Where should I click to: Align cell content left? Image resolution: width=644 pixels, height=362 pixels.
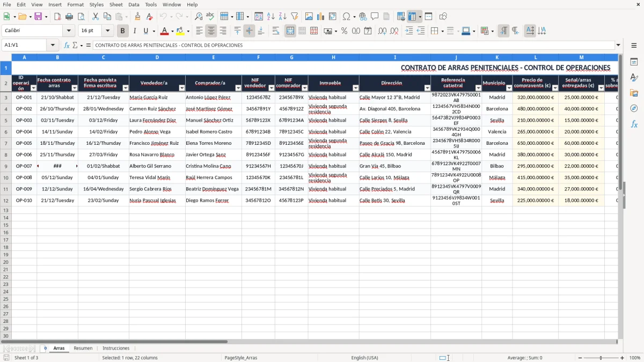click(x=199, y=31)
